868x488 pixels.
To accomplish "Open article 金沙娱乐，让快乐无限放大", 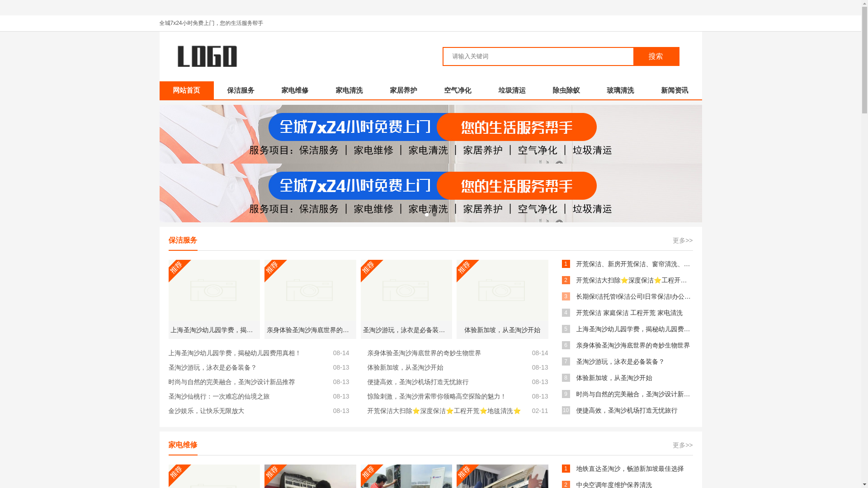I will pyautogui.click(x=206, y=411).
